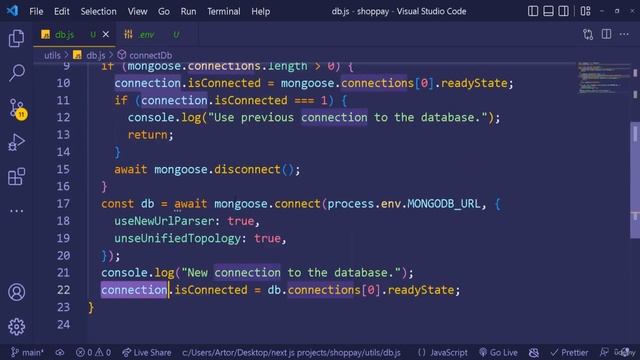Click the VS Code logo icon
The height and width of the screenshot is (360, 640).
[12, 11]
